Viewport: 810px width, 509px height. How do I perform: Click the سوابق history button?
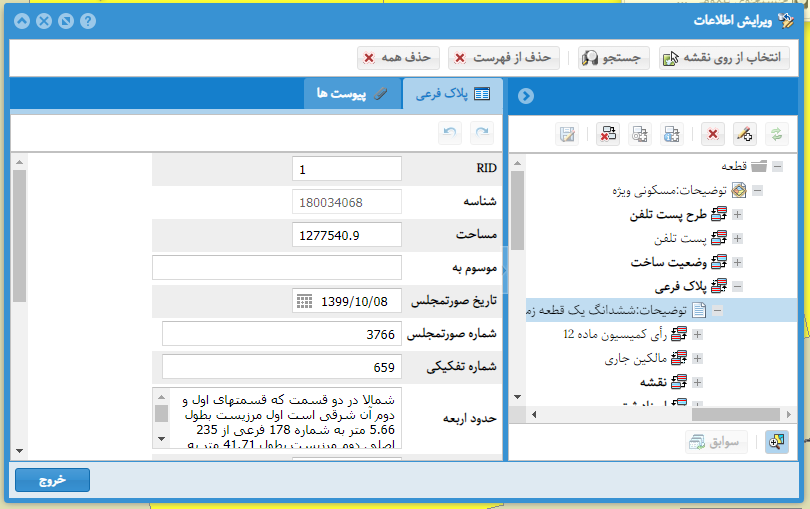click(716, 442)
